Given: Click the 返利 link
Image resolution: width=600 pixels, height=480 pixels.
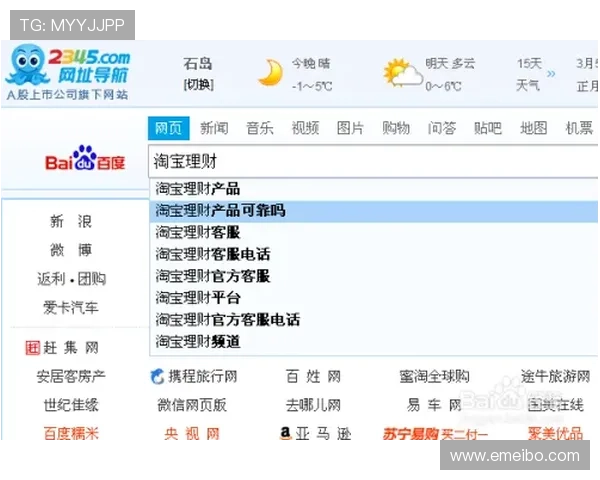Looking at the screenshot, I should pyautogui.click(x=51, y=279).
